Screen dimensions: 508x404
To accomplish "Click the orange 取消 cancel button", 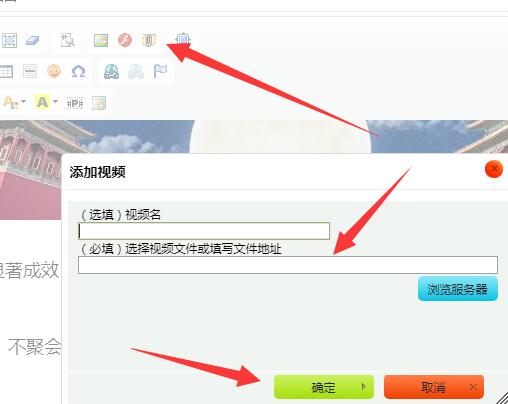I will [434, 387].
